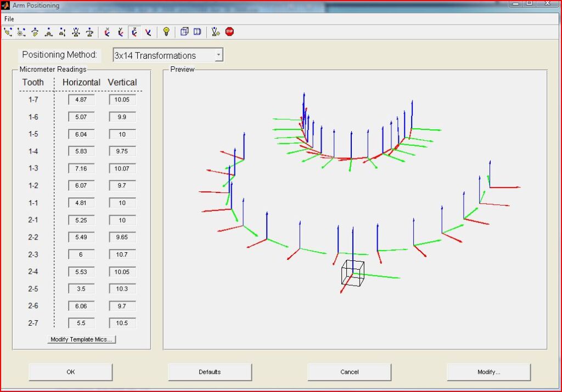Edit tooth 1-2 vertical reading 9.7
This screenshot has width=562, height=392.
[x=122, y=185]
